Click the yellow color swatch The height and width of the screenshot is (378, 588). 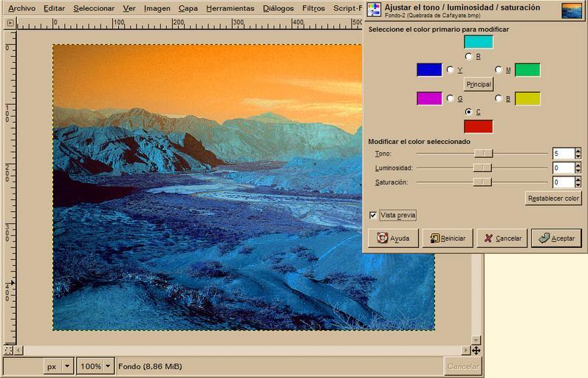(527, 98)
